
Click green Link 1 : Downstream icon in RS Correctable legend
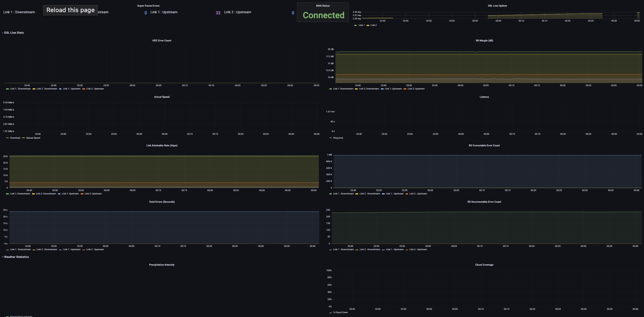coord(331,194)
